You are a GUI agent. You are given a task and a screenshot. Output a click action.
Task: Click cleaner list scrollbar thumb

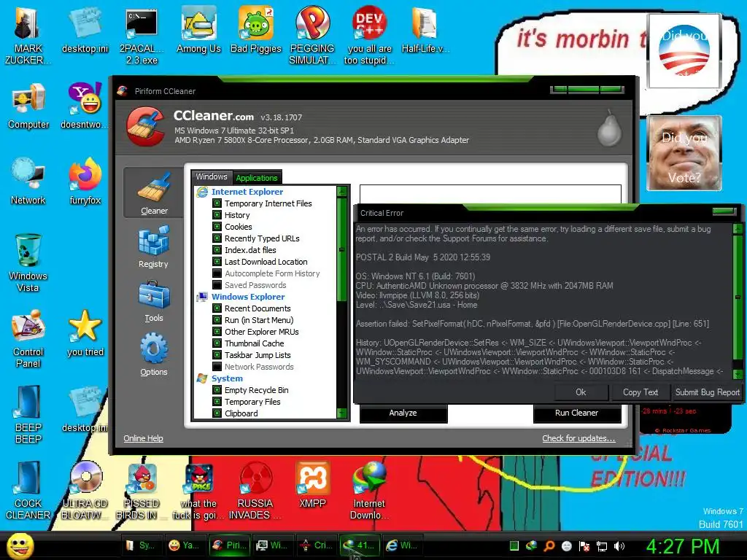coord(341,250)
